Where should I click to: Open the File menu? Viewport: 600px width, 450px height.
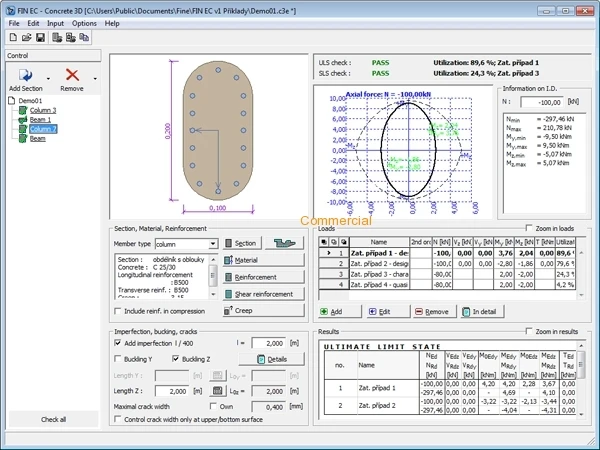(14, 23)
